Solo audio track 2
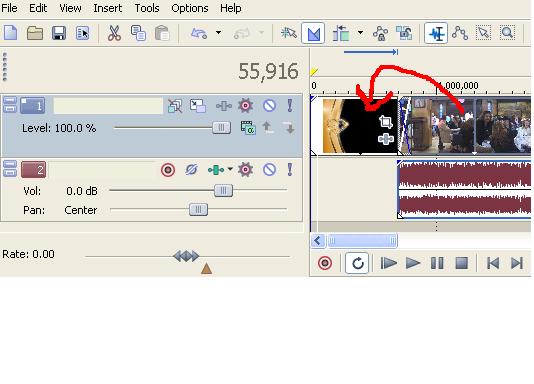534x384 pixels. 290,169
